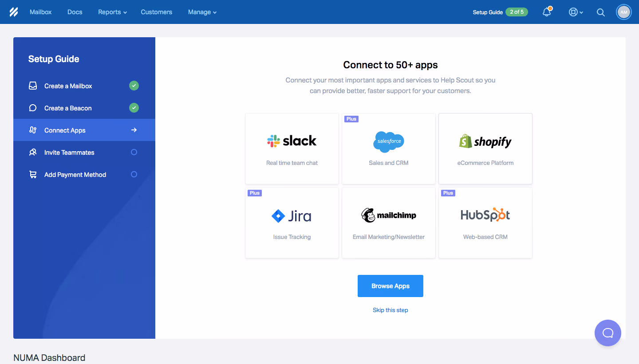The image size is (639, 364).
Task: Go to Mailbox in top navigation
Action: tap(41, 12)
